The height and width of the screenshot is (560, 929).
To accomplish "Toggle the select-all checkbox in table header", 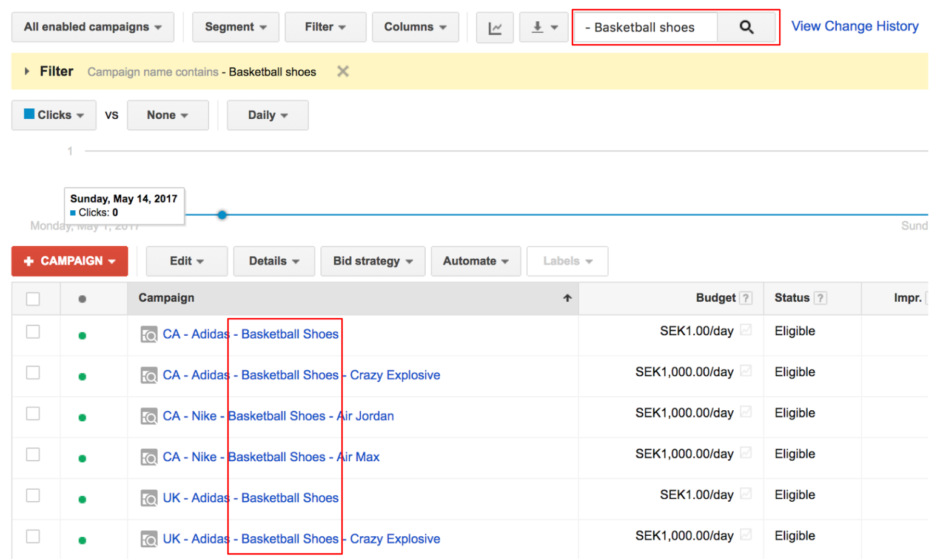I will click(33, 299).
